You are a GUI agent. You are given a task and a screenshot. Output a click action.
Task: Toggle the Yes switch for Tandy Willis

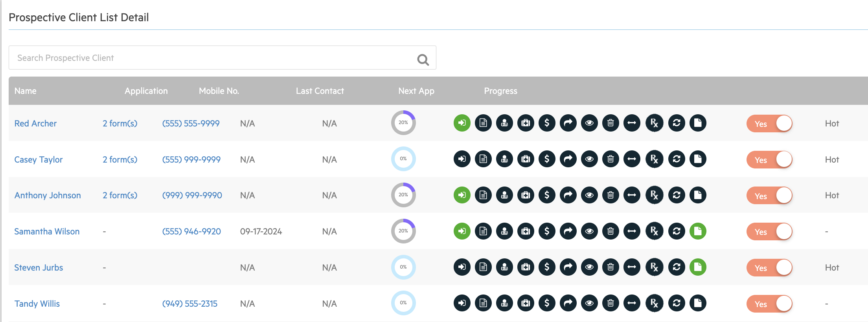(769, 304)
